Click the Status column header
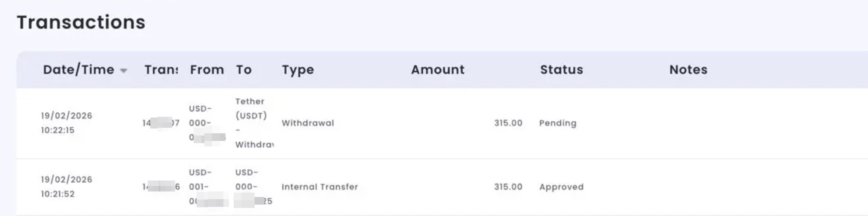The image size is (868, 216). pyautogui.click(x=561, y=70)
